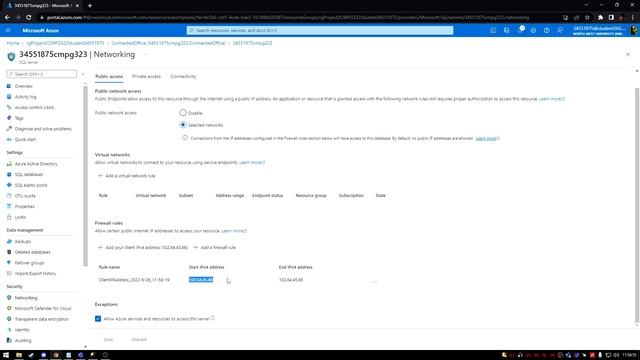Click Add a firewall rule
This screenshot has height=360, width=640.
(214, 248)
